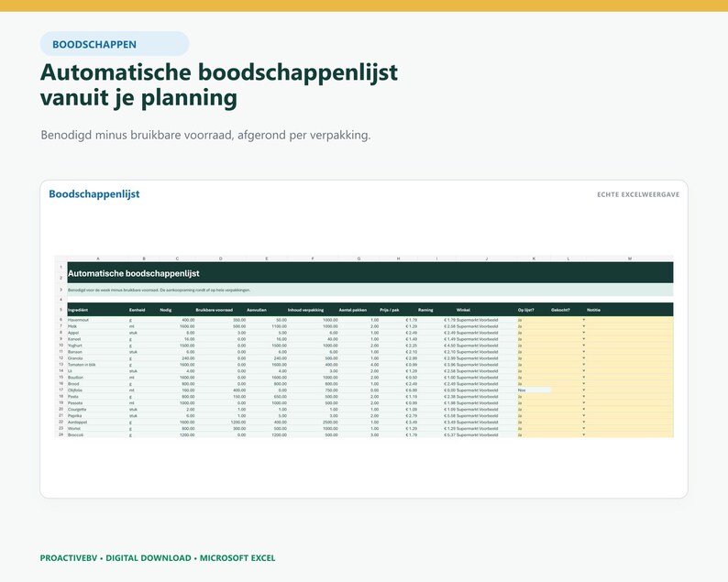Click the PROACTIVEBV footer text
The height and width of the screenshot is (582, 728).
(158, 558)
